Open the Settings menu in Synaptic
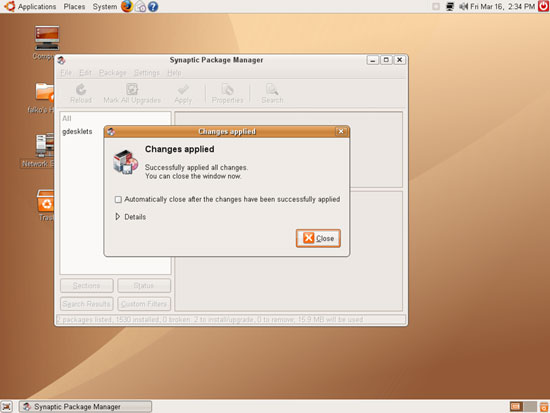Screen dimensions: 550x413 click(x=147, y=73)
